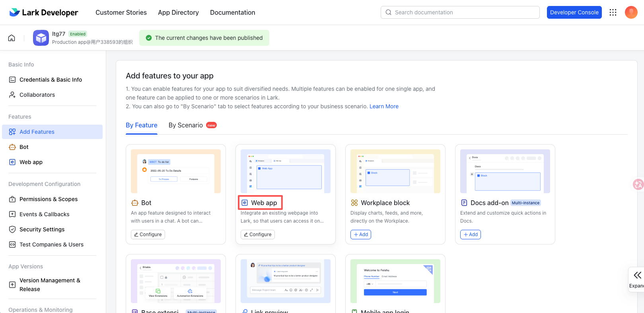Click the floating translate icon at right edge

tap(638, 184)
